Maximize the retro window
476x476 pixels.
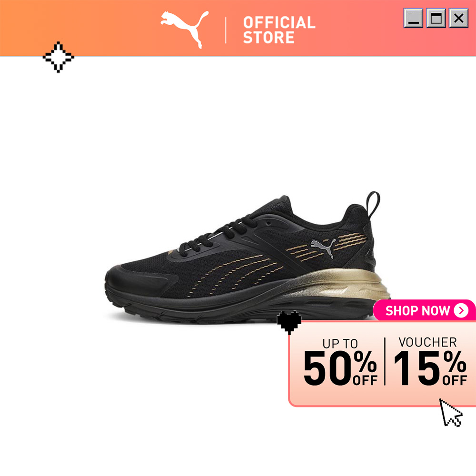pyautogui.click(x=436, y=18)
